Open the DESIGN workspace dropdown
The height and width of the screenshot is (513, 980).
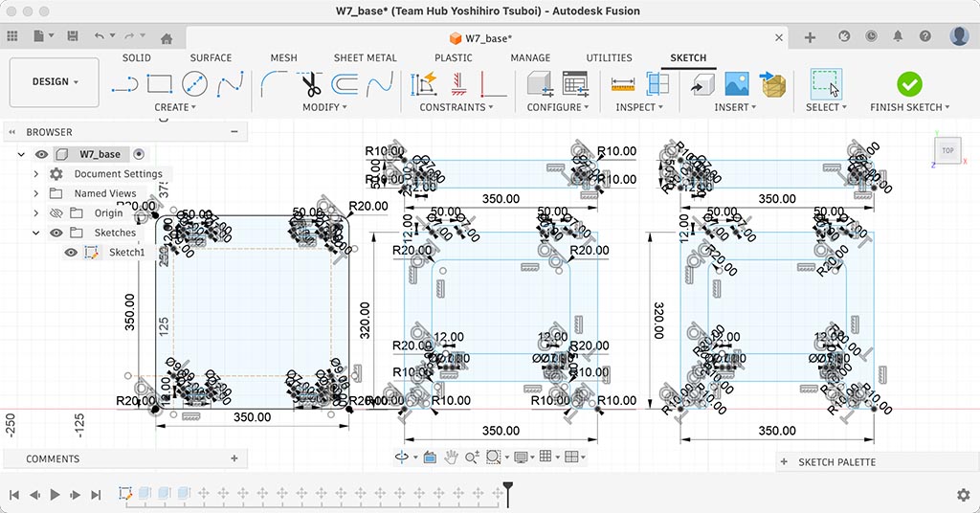[55, 82]
